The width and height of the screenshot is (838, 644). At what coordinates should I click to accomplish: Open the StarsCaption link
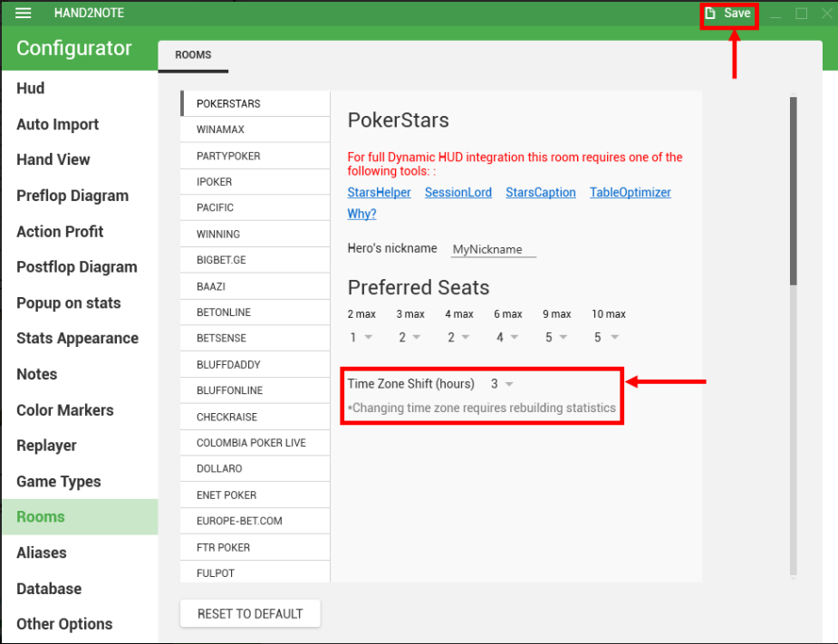pos(540,192)
